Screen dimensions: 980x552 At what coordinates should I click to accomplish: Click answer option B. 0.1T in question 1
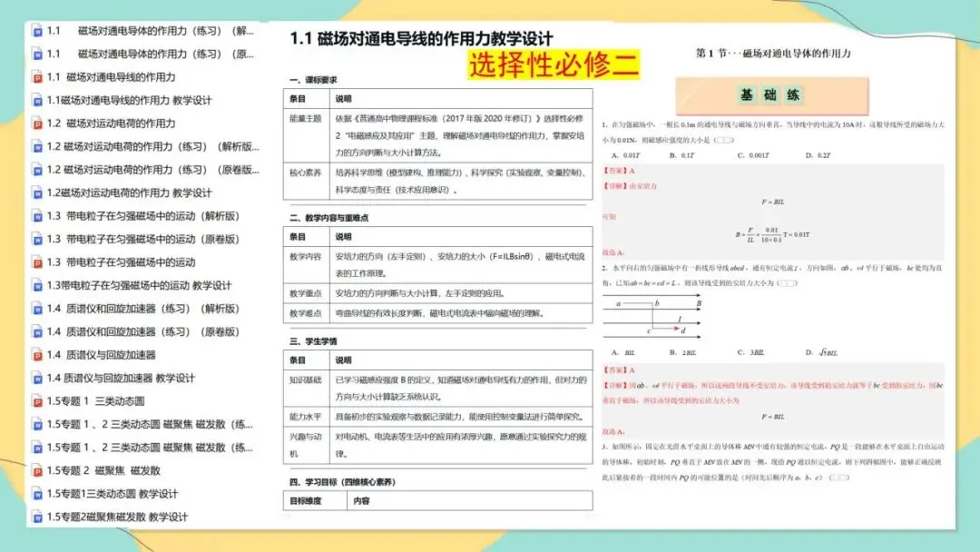click(x=681, y=155)
